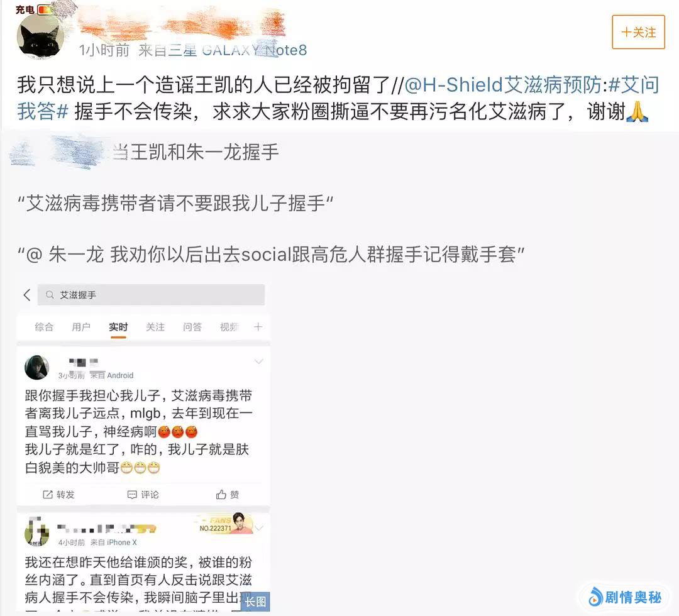Viewport: 679px width, 616px height.
Task: Tap the +关注 follow button
Action: pos(638,32)
